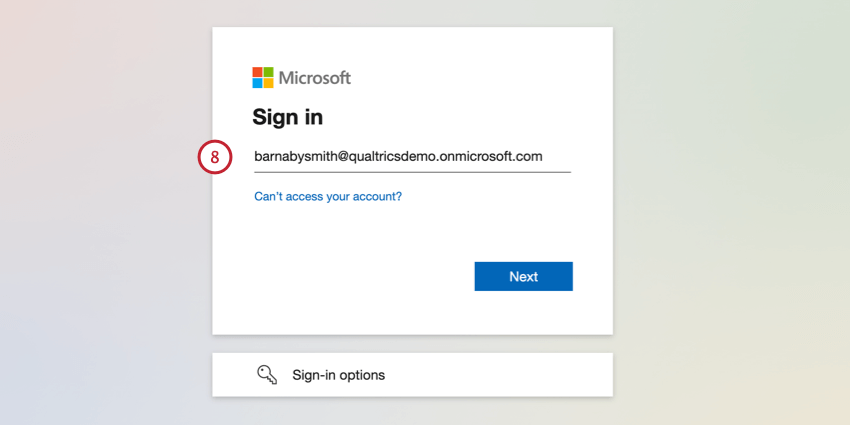Click the yellow square in Microsoft logo
The image size is (850, 425).
pos(269,83)
